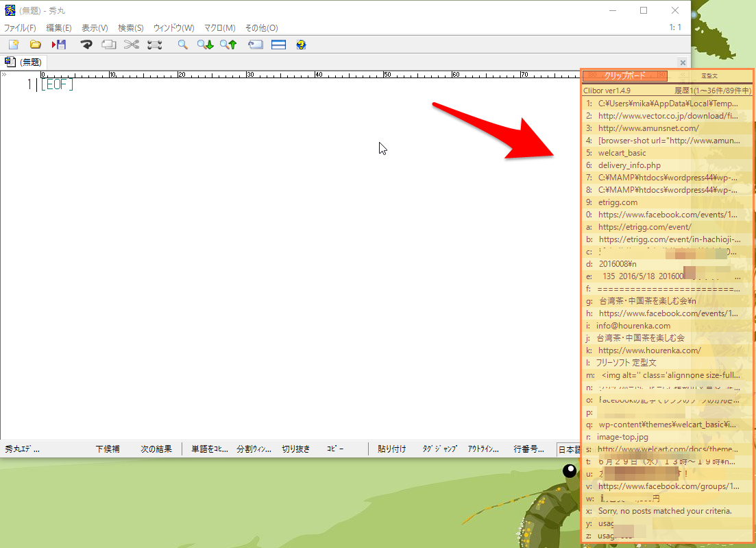The image size is (756, 548).
Task: Click the 秀丸エディタ label in the function key bar
Action: point(22,449)
